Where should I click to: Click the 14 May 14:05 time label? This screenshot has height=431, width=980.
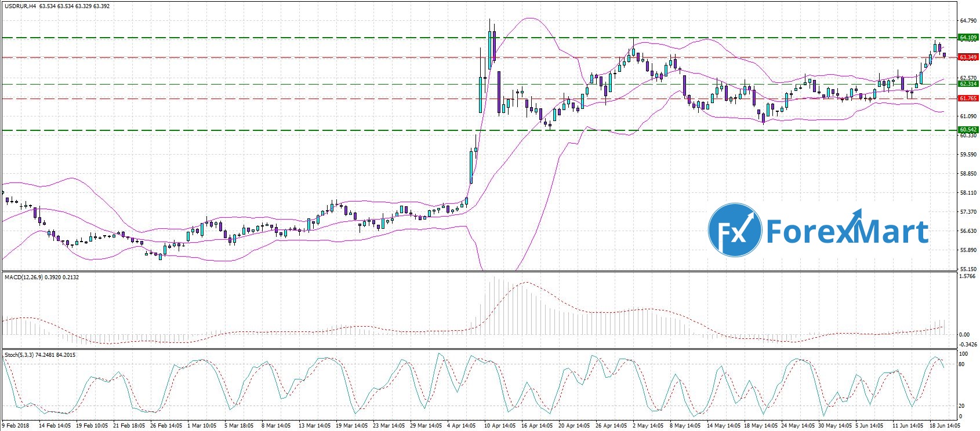[723, 426]
